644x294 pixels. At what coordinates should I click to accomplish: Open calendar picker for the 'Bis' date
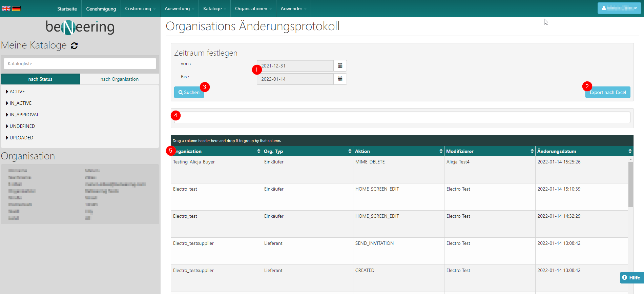click(x=340, y=79)
